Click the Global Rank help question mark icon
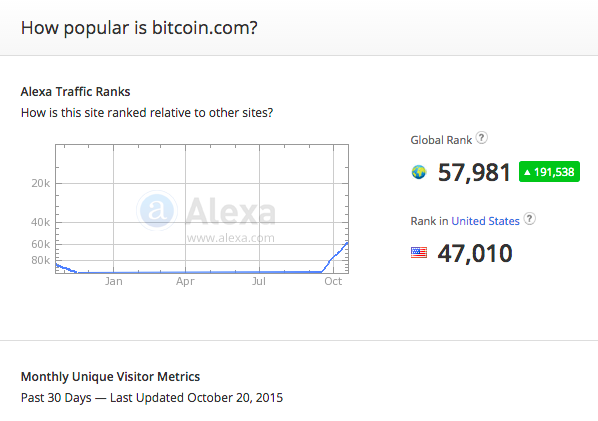This screenshot has width=598, height=421. [x=482, y=138]
